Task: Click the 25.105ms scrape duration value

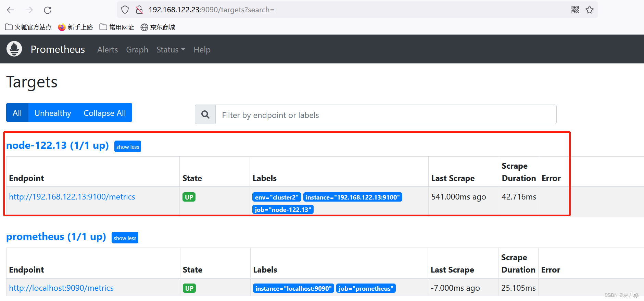Action: [518, 288]
